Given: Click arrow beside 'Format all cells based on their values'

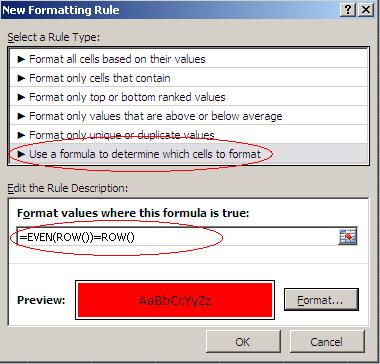Looking at the screenshot, I should [21, 59].
